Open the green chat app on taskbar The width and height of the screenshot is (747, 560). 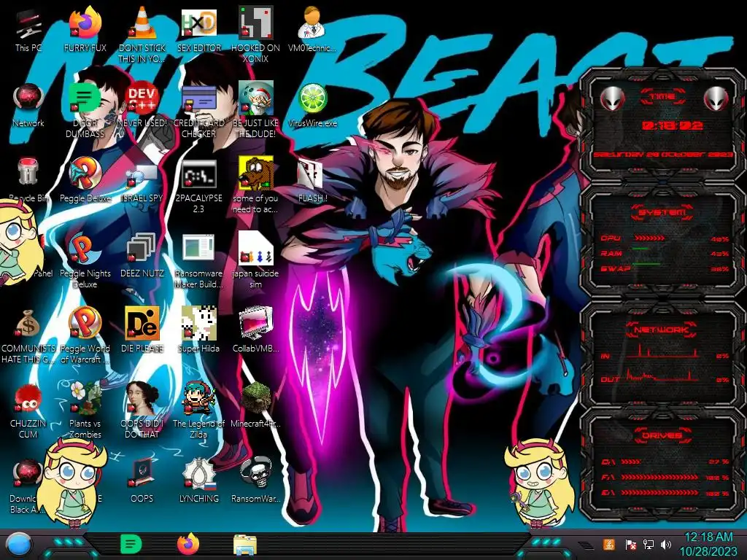(131, 544)
